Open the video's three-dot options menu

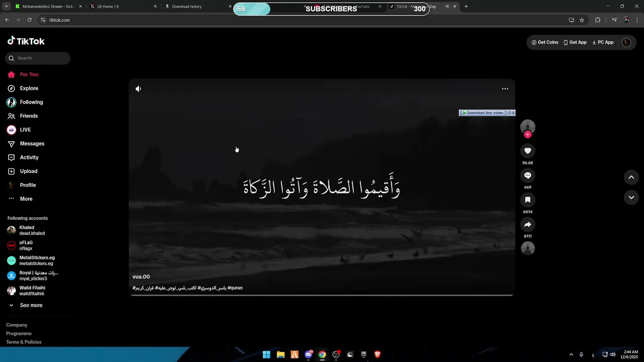click(505, 89)
